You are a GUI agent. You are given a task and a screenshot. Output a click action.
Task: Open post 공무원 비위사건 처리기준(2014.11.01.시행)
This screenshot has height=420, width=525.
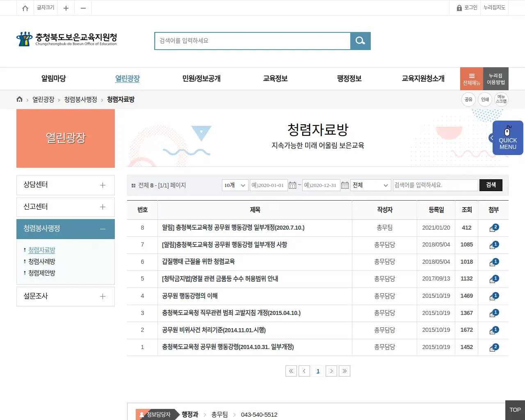click(214, 330)
